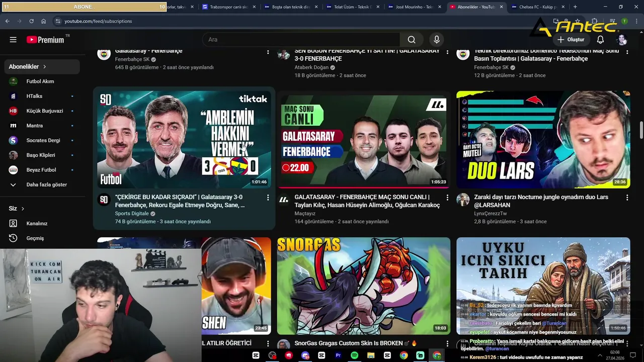This screenshot has width=644, height=362.
Task: Open a new browser tab
Action: [x=575, y=7]
